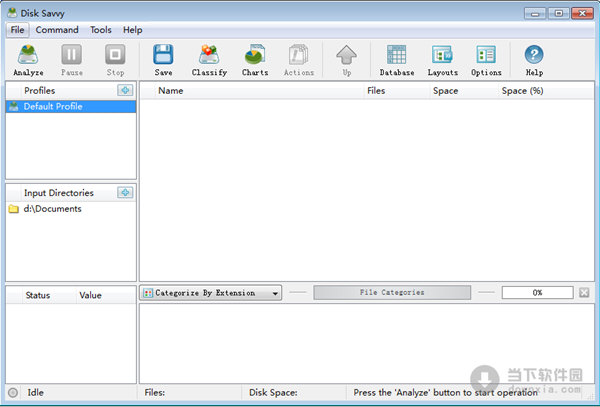Click the idle status indicator circle

pyautogui.click(x=13, y=392)
